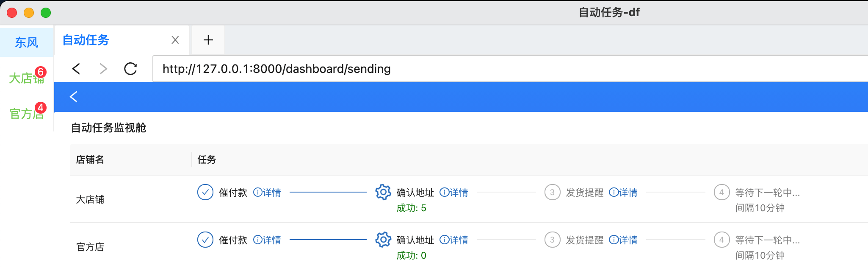Open a new tab with plus
This screenshot has width=868, height=268.
pyautogui.click(x=208, y=40)
